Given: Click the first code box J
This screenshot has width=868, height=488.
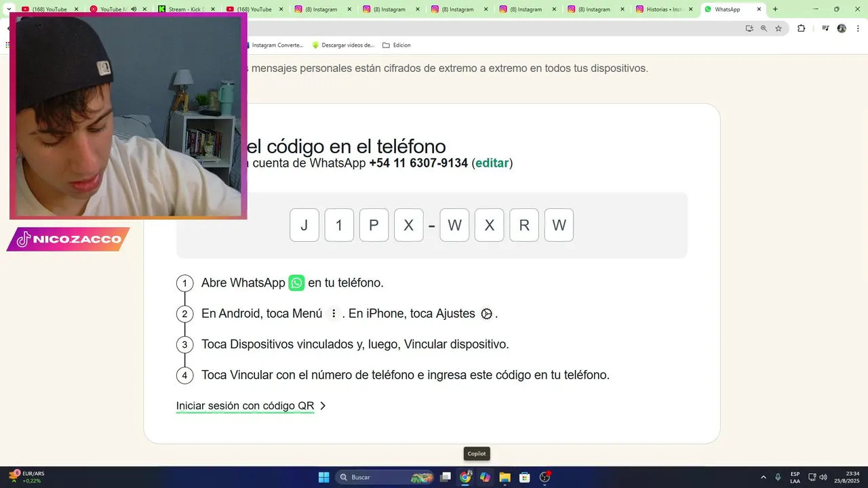Looking at the screenshot, I should click(x=304, y=225).
